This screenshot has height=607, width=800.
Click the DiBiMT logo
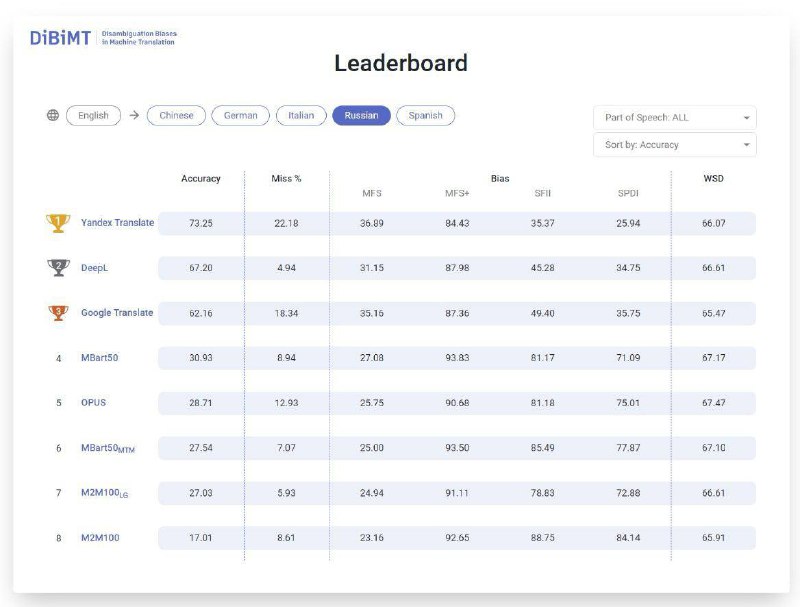[x=60, y=38]
